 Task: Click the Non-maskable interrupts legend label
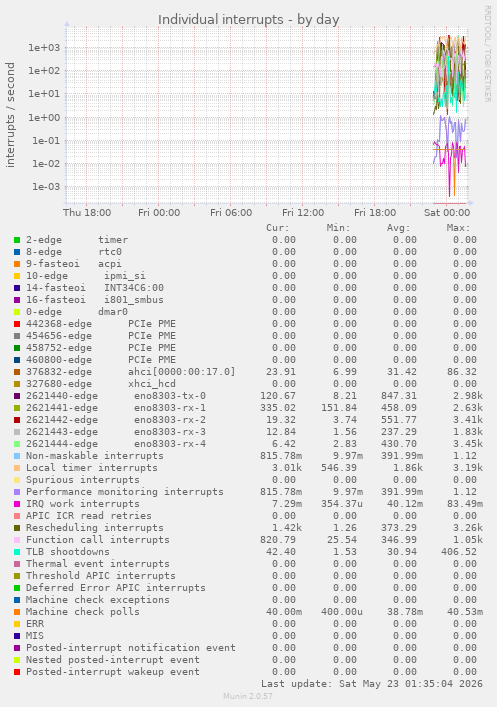click(x=95, y=456)
